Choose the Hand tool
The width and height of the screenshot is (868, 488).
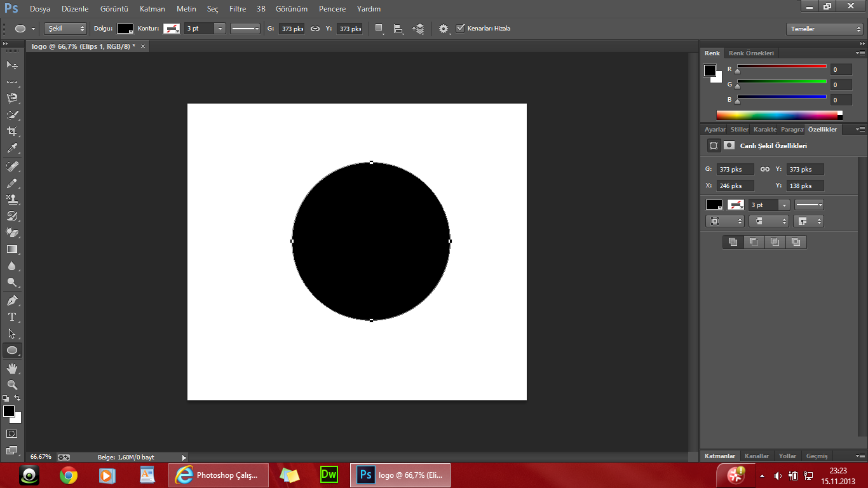pos(12,368)
